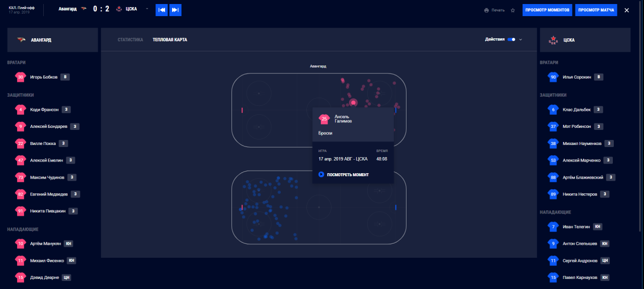Select Михаил Науменков's blue jersey 38
The height and width of the screenshot is (289, 644).
click(x=553, y=143)
